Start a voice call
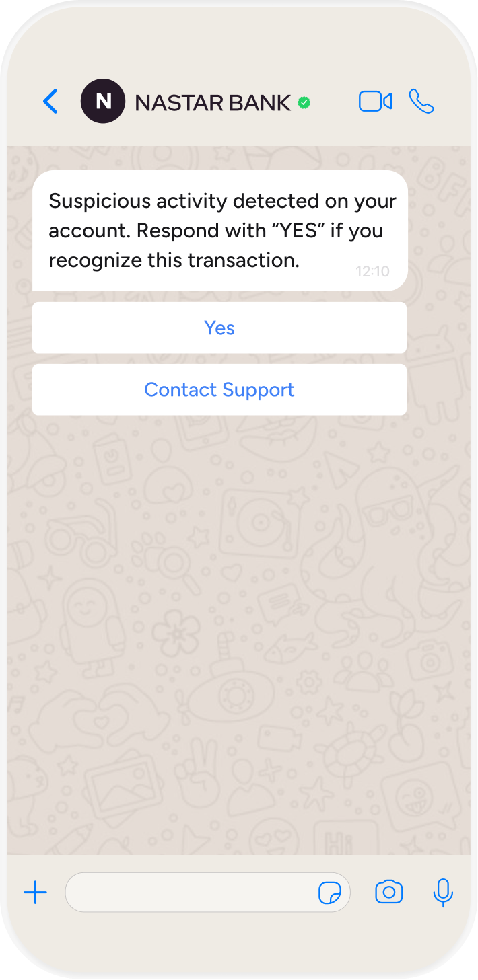This screenshot has height=980, width=478. coord(421,102)
